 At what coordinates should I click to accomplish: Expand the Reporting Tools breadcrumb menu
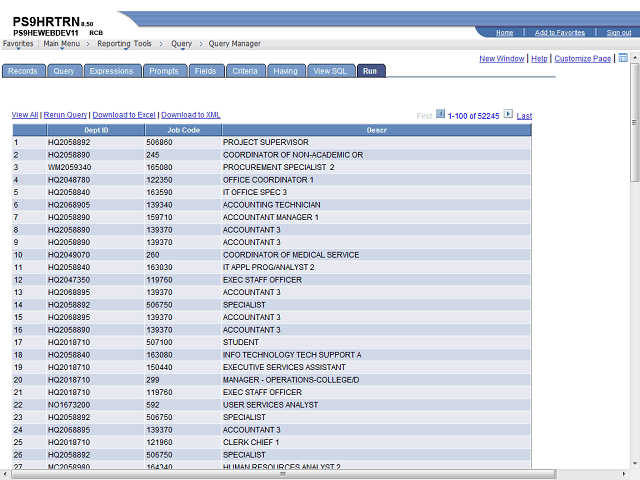(124, 44)
